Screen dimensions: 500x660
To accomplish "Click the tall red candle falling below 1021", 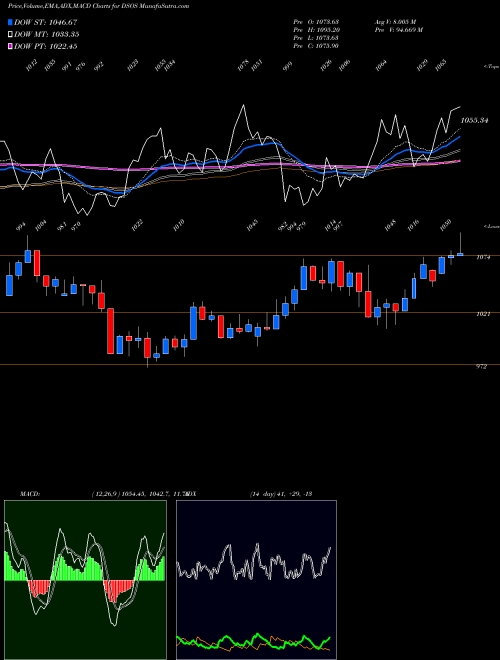I will click(111, 331).
